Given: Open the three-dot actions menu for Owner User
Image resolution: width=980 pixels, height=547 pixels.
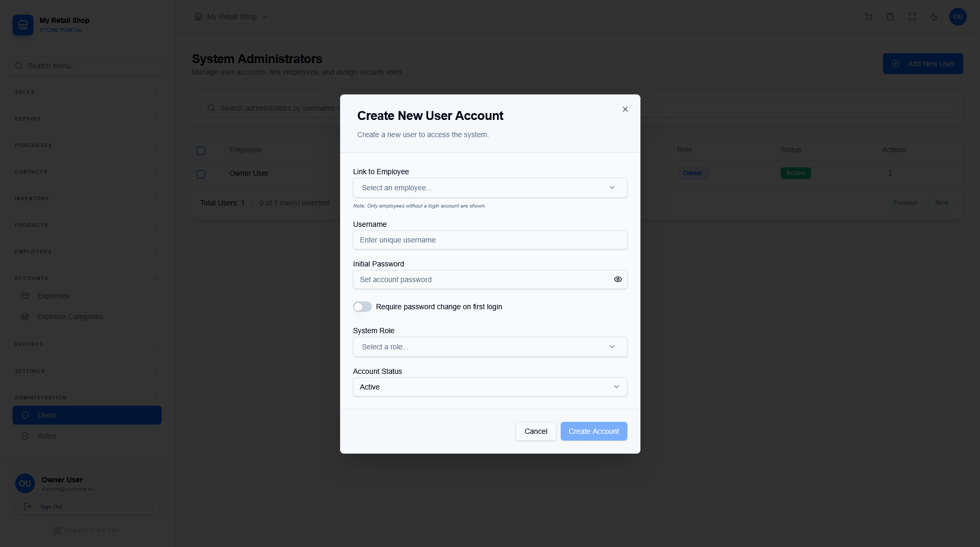Looking at the screenshot, I should [x=890, y=173].
